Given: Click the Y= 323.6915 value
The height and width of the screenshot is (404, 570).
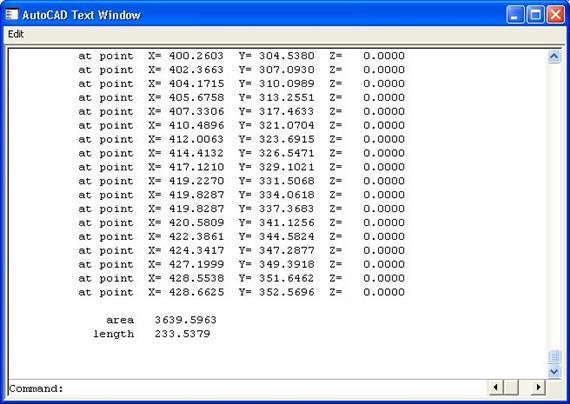Looking at the screenshot, I should (286, 139).
